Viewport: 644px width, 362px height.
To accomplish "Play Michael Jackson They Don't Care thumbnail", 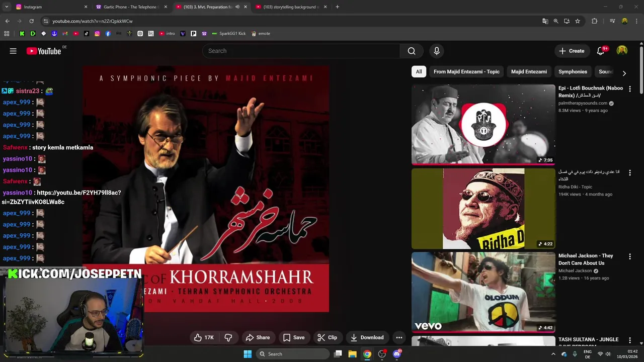I will pyautogui.click(x=484, y=293).
